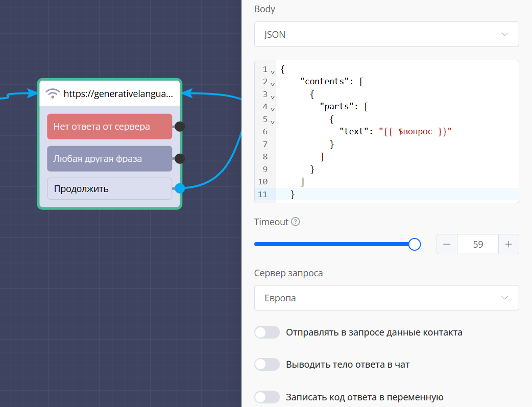
Task: Select the 'Нет ответа от сервера' block
Action: (x=109, y=127)
